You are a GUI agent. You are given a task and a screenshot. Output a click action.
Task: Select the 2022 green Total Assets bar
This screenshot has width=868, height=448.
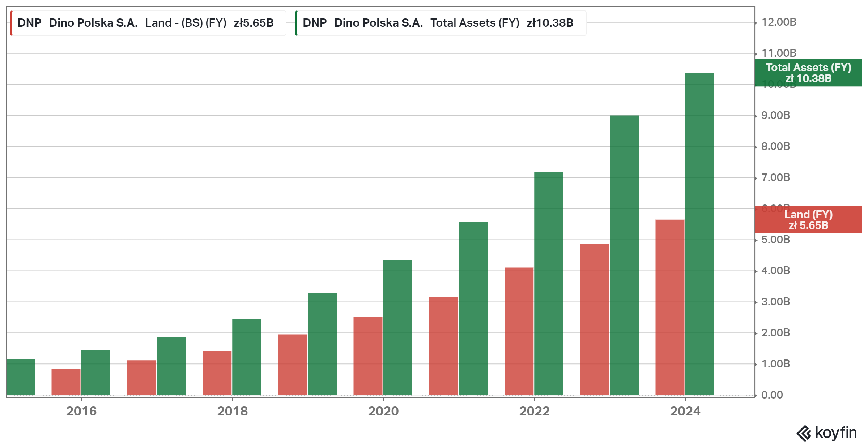pos(549,284)
